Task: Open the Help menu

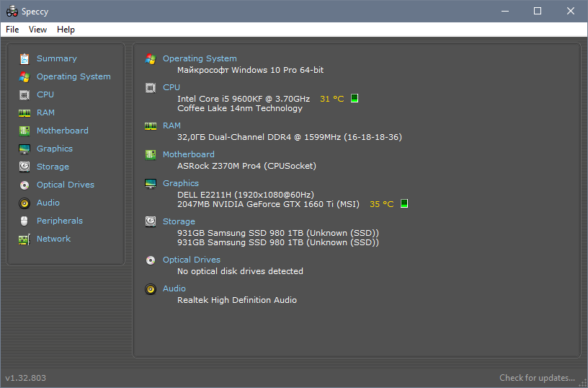Action: 66,30
